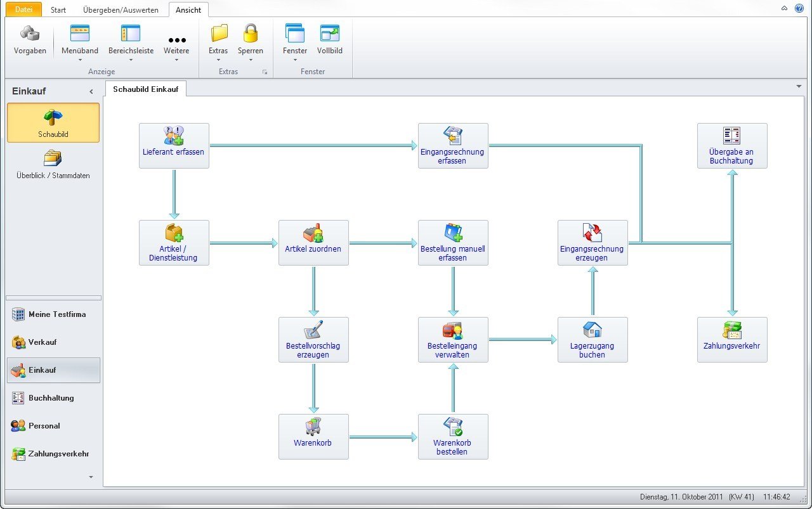Switch to Übergeben/Auswerten ribbon tab
Screen dimensions: 812x509
tap(121, 10)
